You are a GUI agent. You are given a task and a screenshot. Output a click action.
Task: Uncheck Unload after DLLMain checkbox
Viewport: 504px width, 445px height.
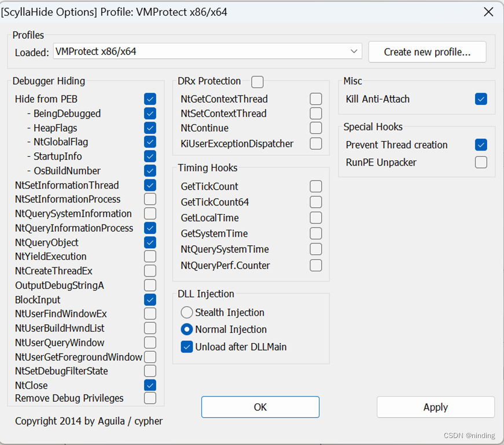(187, 347)
